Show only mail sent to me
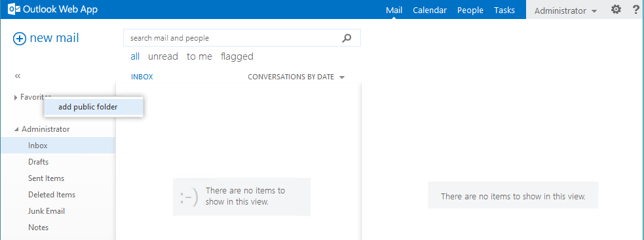This screenshot has height=240, width=644. [199, 56]
